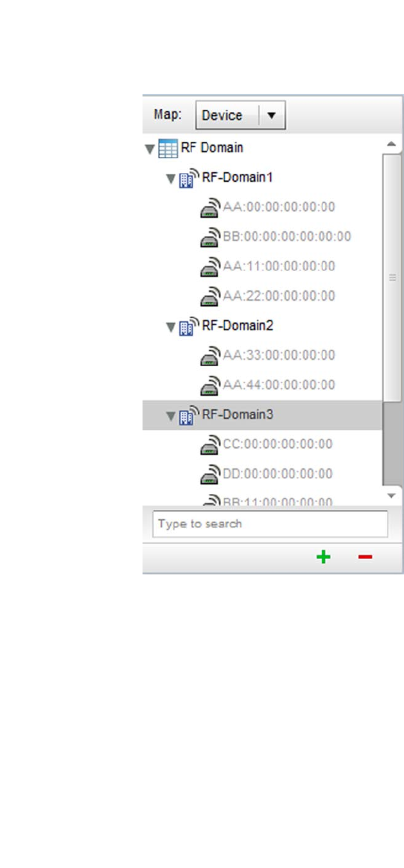Select device BB:00:00:00:00:00:00
The height and width of the screenshot is (868, 404).
click(287, 236)
